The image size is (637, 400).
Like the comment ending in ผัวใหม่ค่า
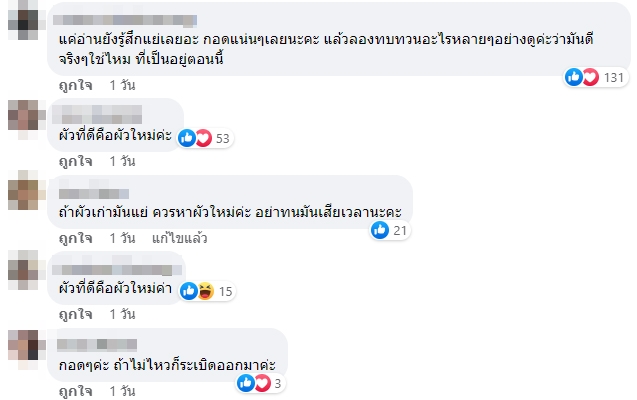(x=75, y=314)
